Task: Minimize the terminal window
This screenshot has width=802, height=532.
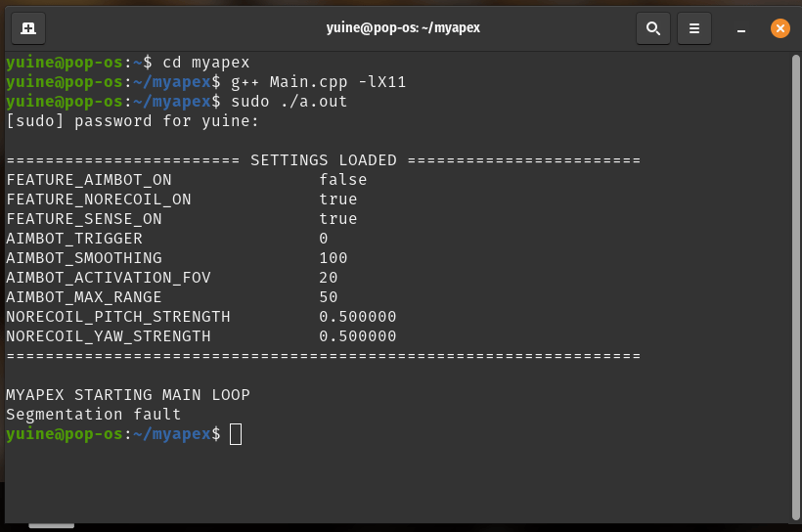Action: 741,29
